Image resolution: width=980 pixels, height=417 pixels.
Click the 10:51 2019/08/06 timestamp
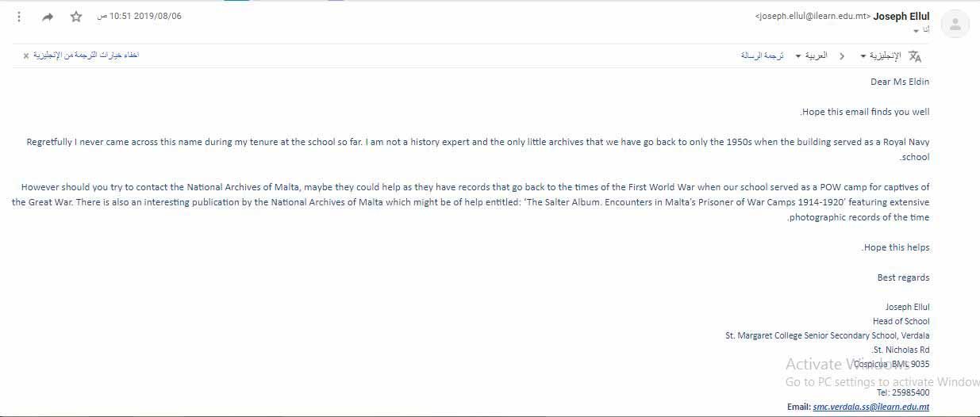(x=140, y=16)
